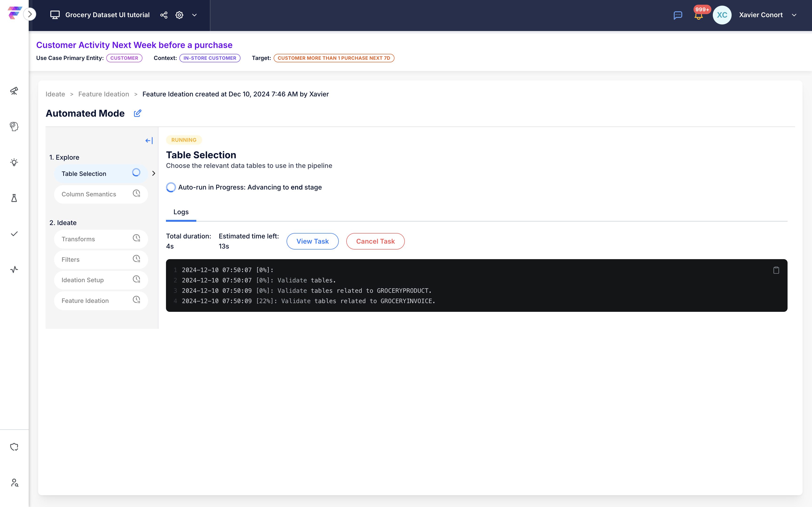Click the Estimated time left value 13s
This screenshot has width=812, height=507.
224,246
